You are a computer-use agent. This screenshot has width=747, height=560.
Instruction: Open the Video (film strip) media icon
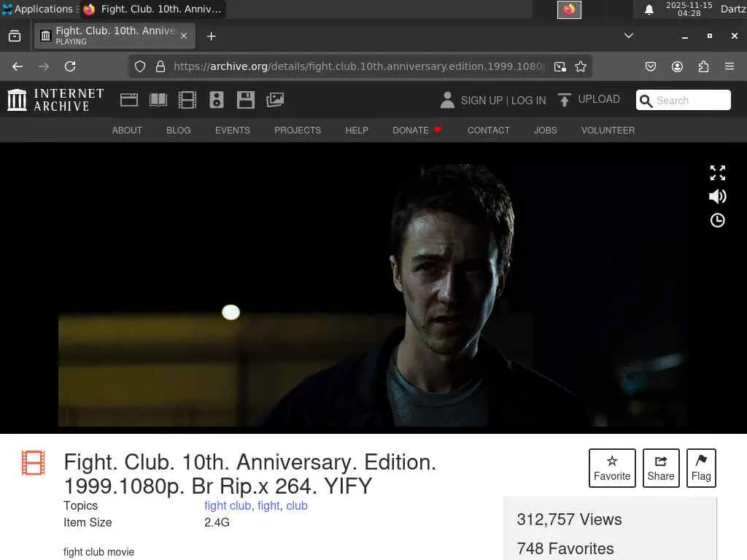coord(187,100)
